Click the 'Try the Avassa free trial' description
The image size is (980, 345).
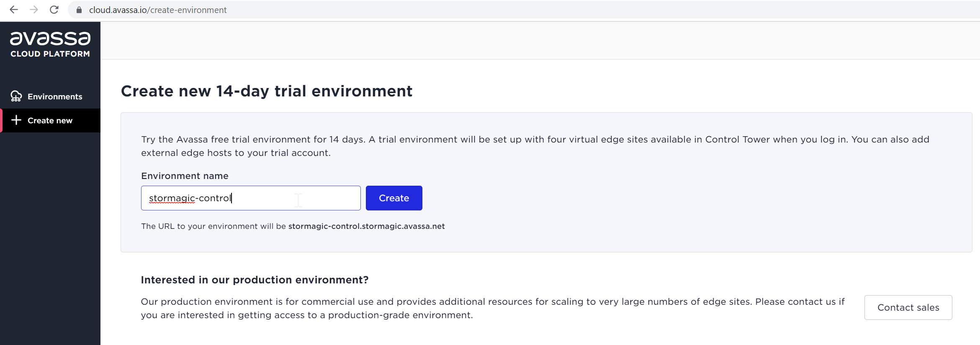pos(535,146)
